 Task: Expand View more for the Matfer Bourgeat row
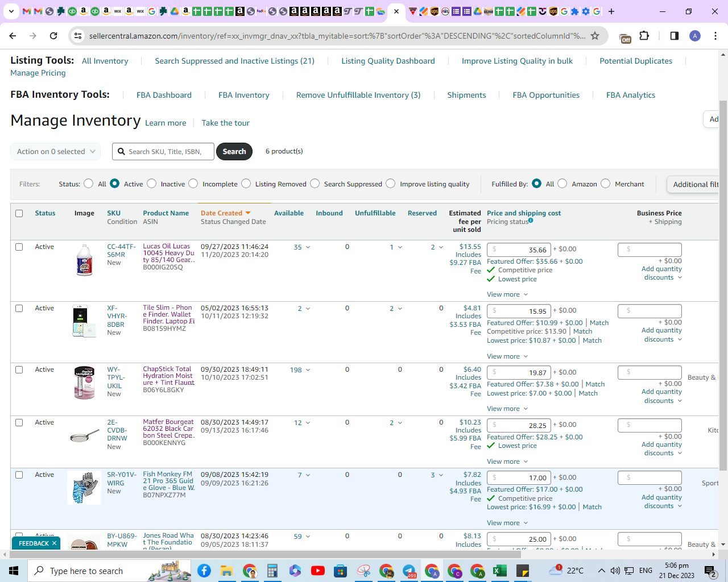507,462
